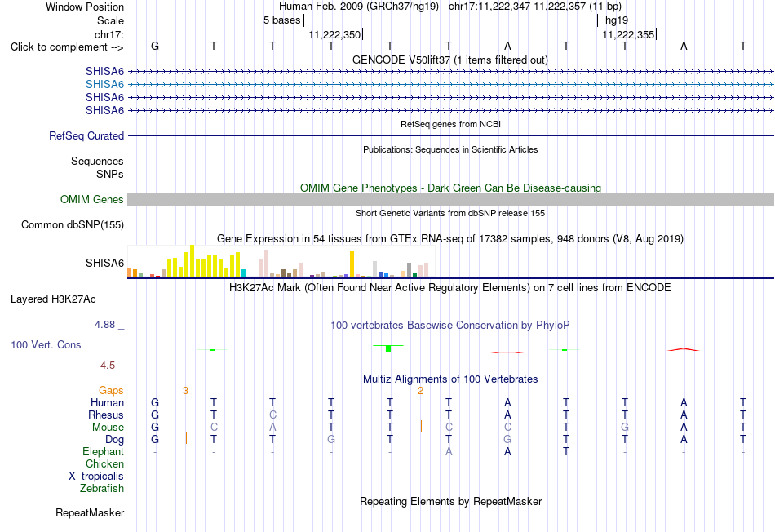Select the Zebrafish alignment row label
775x532 pixels.
point(102,488)
